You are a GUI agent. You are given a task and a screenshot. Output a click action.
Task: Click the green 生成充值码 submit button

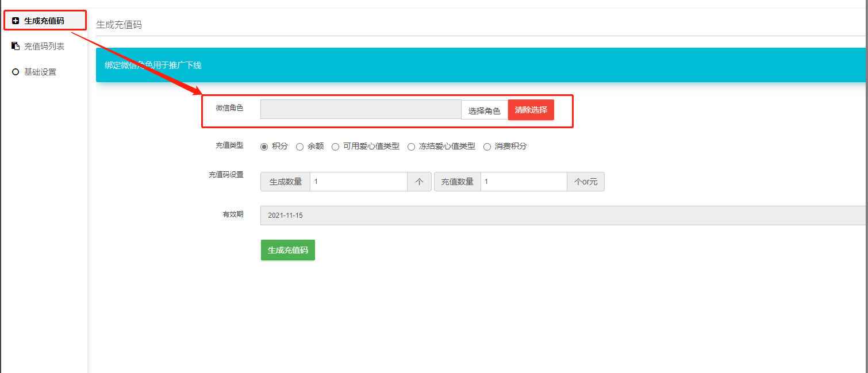tap(287, 250)
